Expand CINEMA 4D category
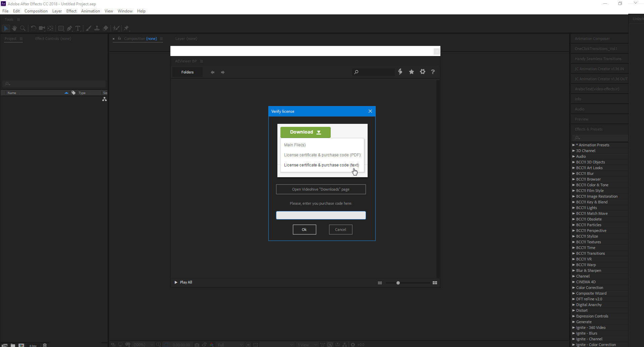 574,282
